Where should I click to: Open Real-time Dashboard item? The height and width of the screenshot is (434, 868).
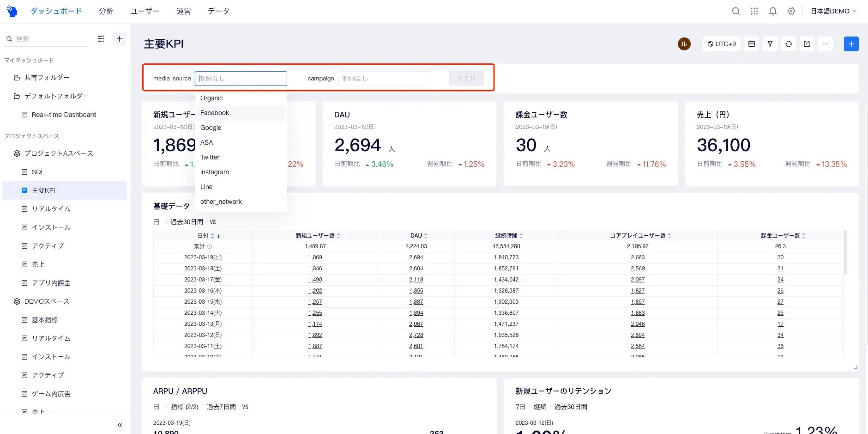[x=64, y=115]
